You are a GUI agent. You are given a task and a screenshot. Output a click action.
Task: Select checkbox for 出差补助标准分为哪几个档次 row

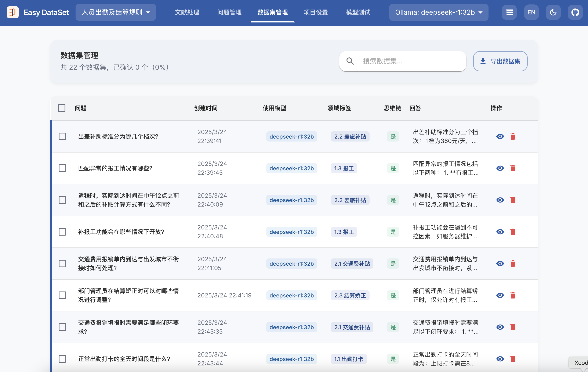pyautogui.click(x=62, y=136)
